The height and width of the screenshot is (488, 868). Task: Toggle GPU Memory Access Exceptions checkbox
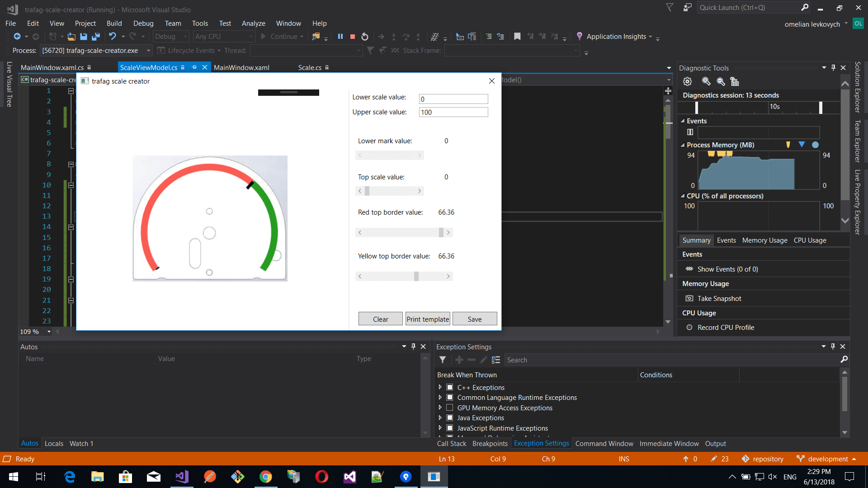[x=450, y=408]
